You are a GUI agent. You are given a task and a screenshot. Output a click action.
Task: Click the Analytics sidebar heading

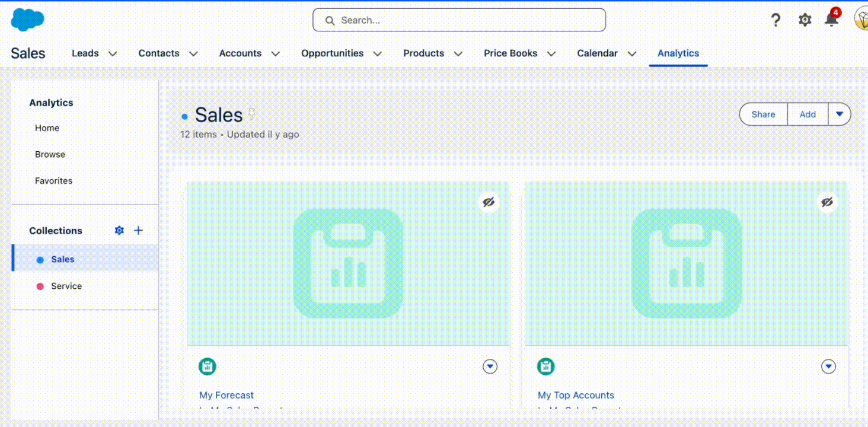click(x=51, y=103)
